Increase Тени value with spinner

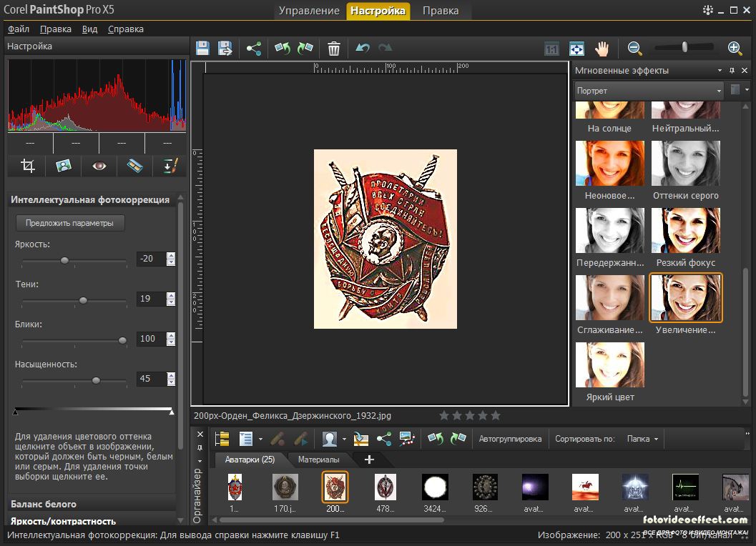point(171,295)
